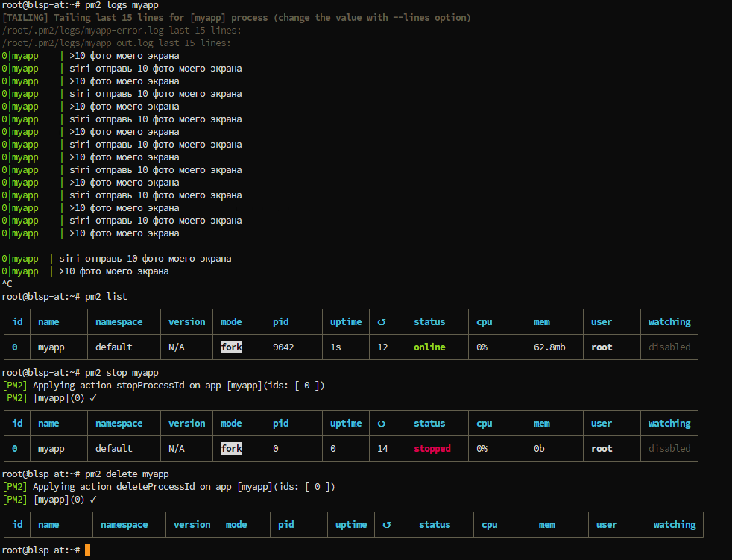This screenshot has height=560, width=732.
Task: Click the green online status text
Action: pyautogui.click(x=429, y=347)
